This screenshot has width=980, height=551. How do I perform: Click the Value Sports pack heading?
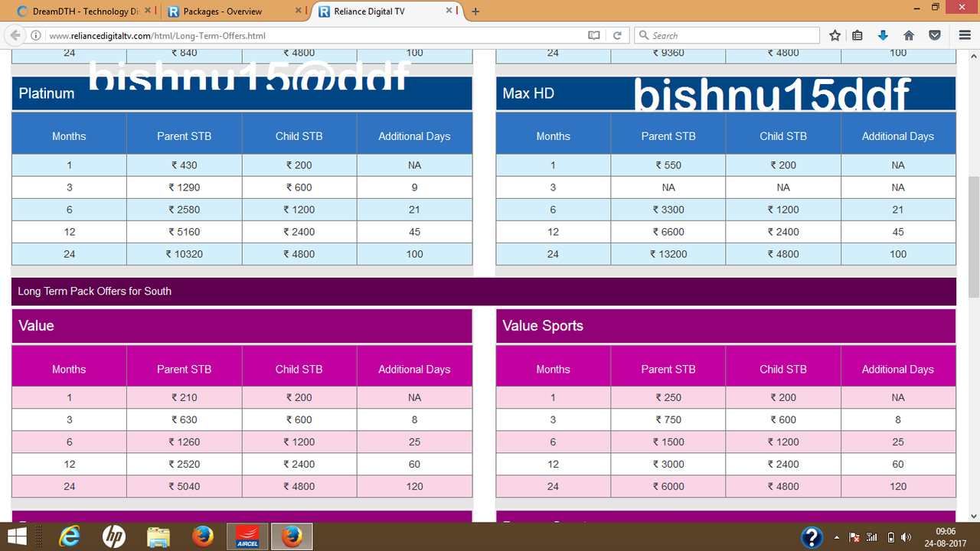coord(543,326)
